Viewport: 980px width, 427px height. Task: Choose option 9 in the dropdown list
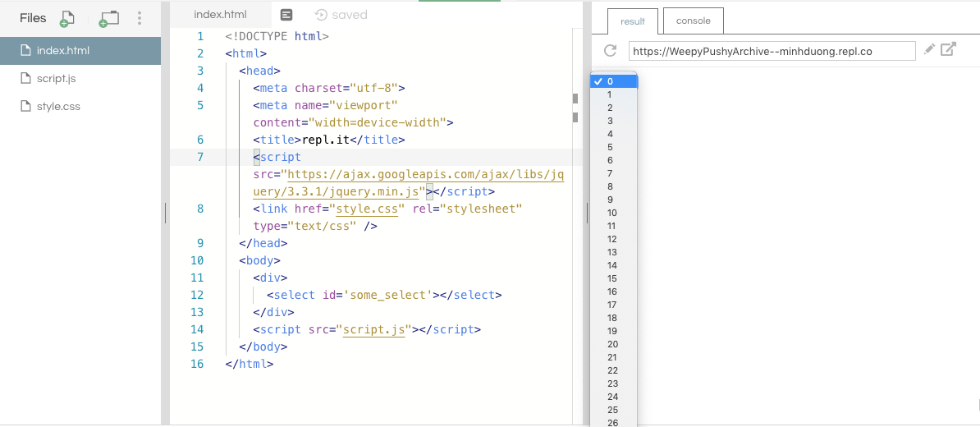[614, 200]
